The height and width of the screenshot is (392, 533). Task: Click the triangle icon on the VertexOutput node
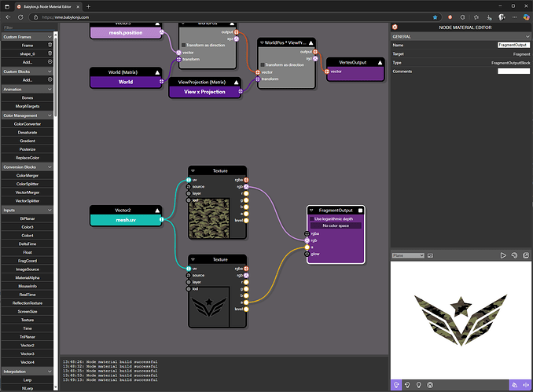pyautogui.click(x=380, y=63)
